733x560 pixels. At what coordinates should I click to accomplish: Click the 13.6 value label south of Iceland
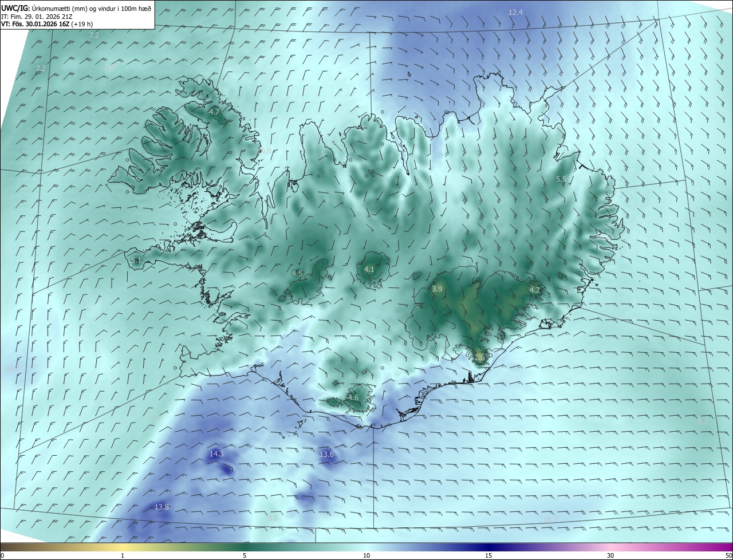point(326,455)
